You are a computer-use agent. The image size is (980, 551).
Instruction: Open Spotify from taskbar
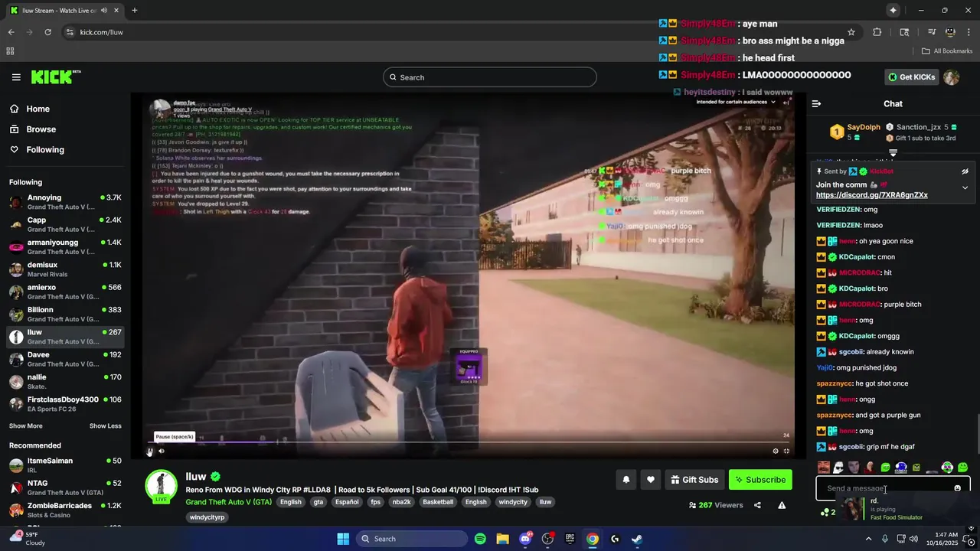click(480, 539)
